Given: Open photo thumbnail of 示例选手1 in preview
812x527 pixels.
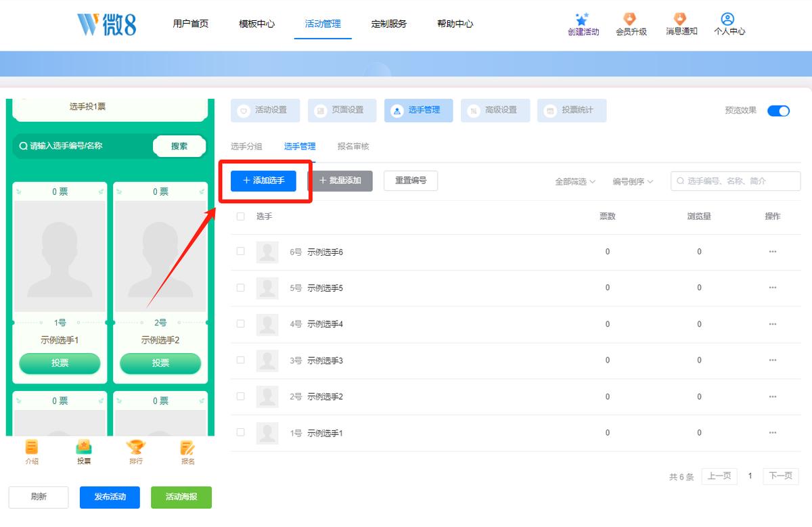Looking at the screenshot, I should click(60, 256).
